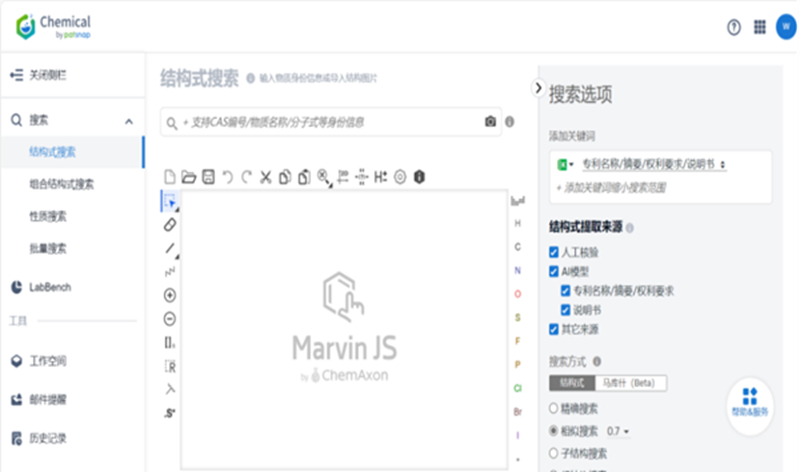Select the rectangle selection tool

(x=170, y=202)
